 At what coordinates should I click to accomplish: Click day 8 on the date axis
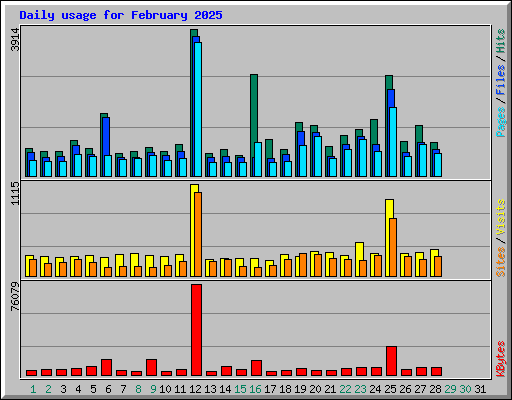(x=138, y=389)
